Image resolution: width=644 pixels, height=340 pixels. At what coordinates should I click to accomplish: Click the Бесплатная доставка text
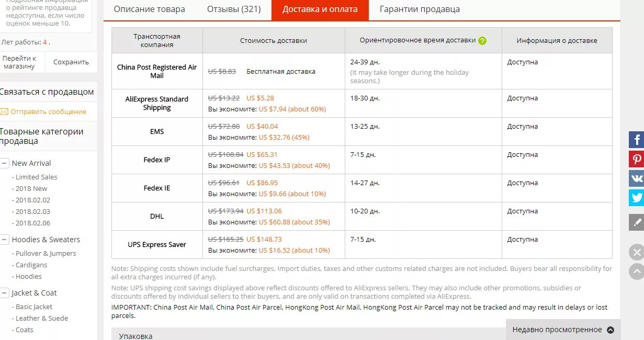coord(281,71)
